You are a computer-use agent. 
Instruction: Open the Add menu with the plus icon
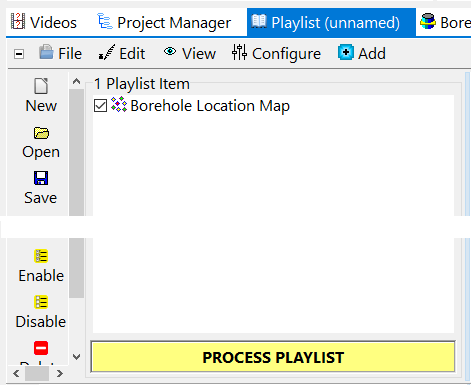point(346,53)
